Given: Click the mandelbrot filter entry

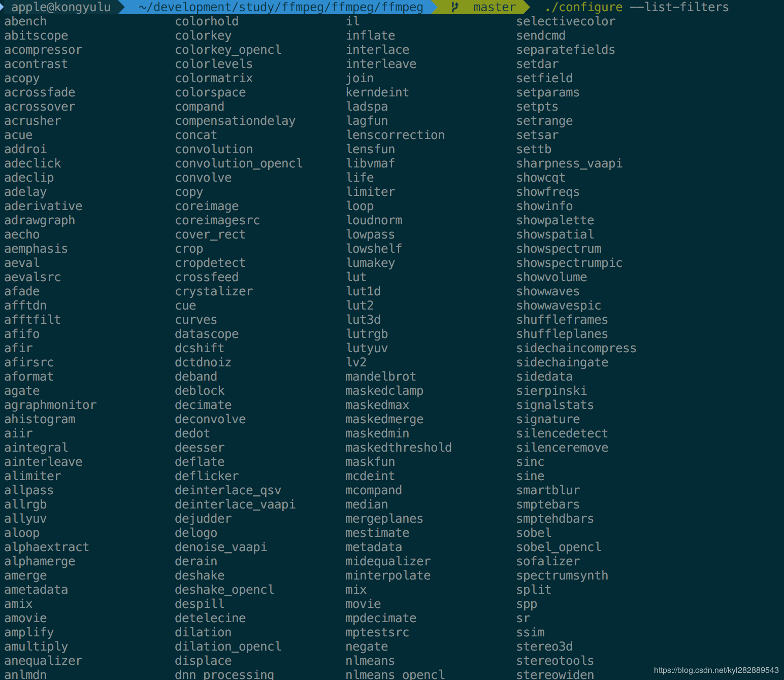Looking at the screenshot, I should (x=381, y=377).
